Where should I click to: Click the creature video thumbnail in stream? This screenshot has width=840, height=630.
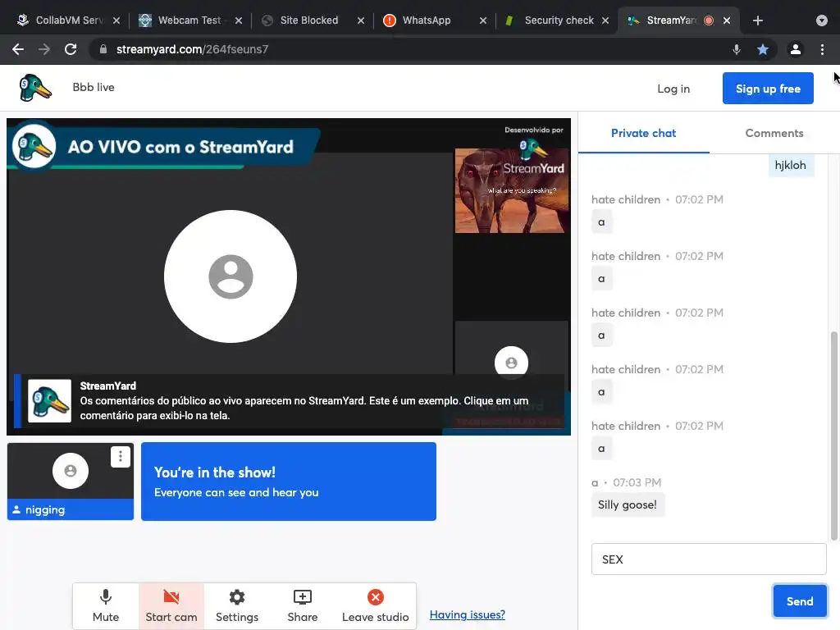pyautogui.click(x=512, y=190)
